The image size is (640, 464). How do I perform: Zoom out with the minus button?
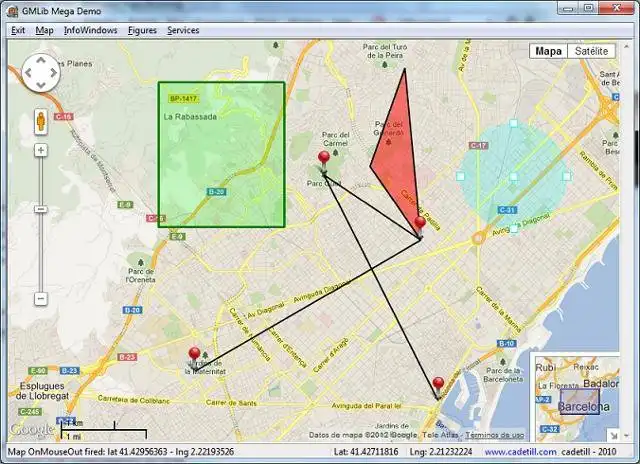(40, 299)
